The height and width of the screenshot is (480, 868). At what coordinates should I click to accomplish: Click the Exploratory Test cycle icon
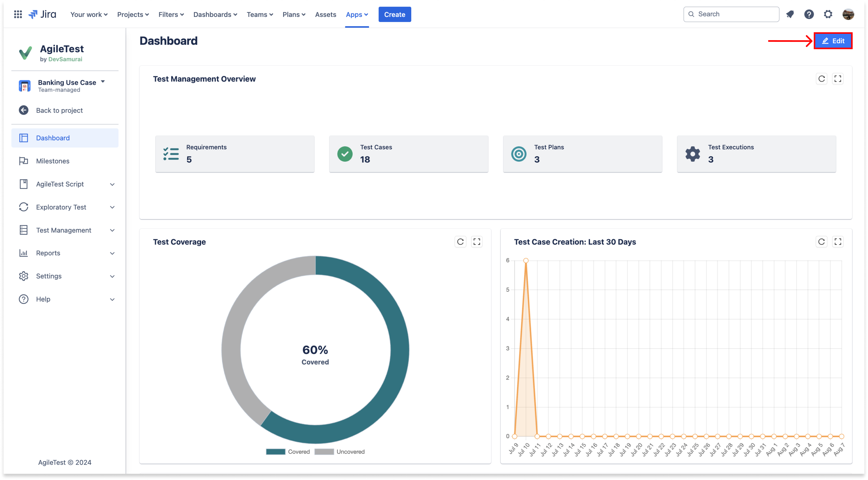tap(24, 207)
